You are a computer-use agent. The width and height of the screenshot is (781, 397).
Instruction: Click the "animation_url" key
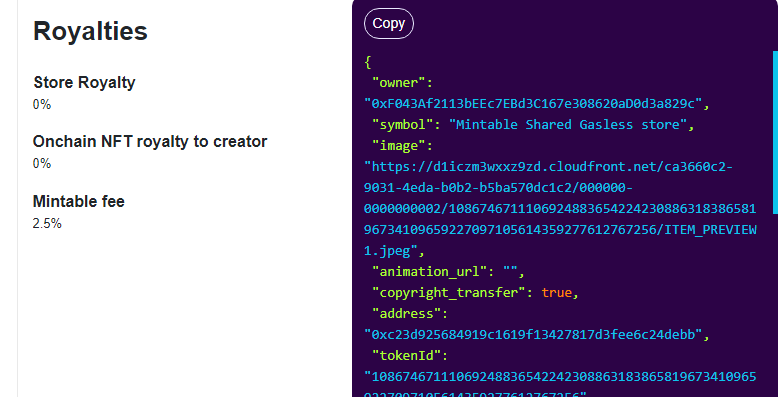429,271
